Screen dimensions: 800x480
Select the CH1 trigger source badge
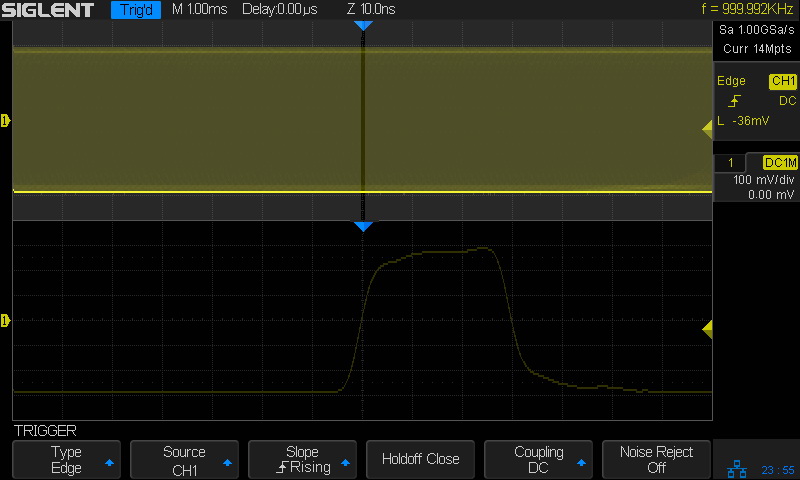782,81
